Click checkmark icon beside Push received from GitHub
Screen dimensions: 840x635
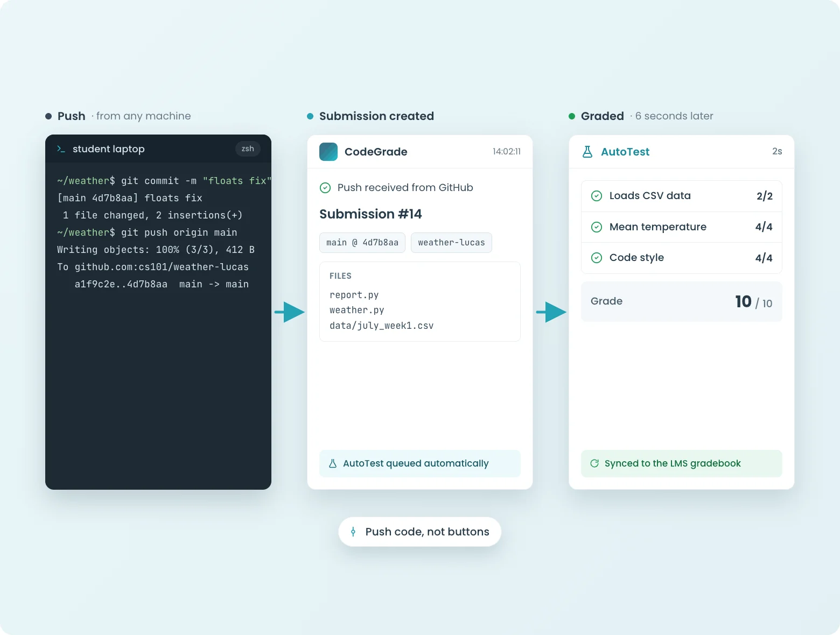point(325,188)
